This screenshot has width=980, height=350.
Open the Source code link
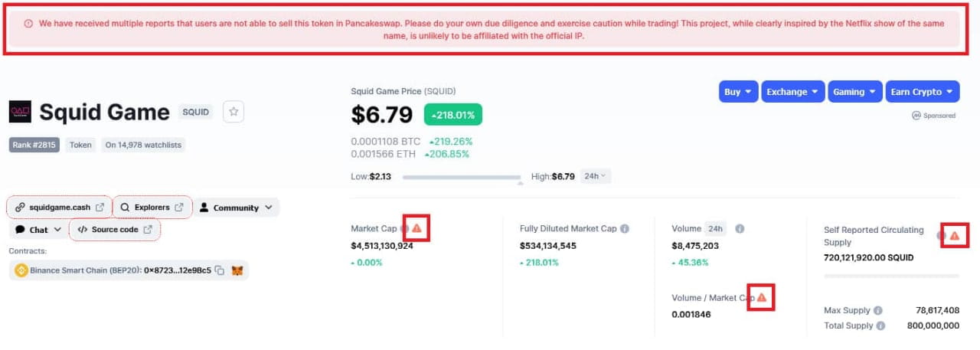coord(115,230)
